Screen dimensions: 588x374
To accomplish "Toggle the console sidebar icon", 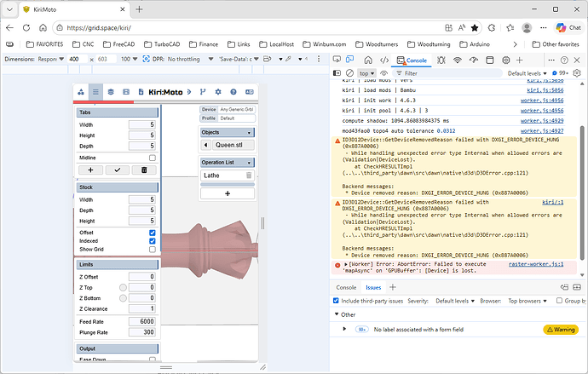I will (x=337, y=73).
